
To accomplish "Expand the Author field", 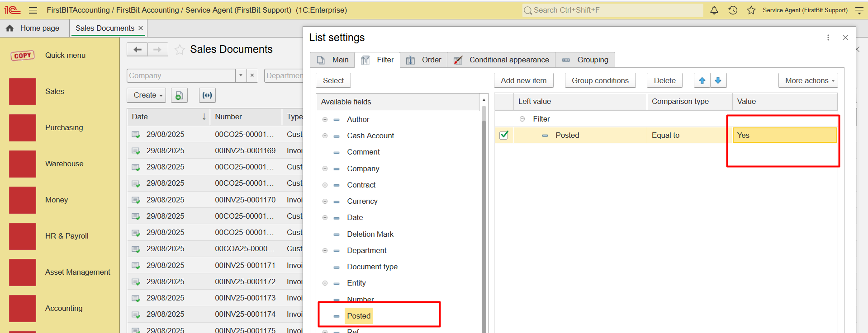I will [x=325, y=119].
